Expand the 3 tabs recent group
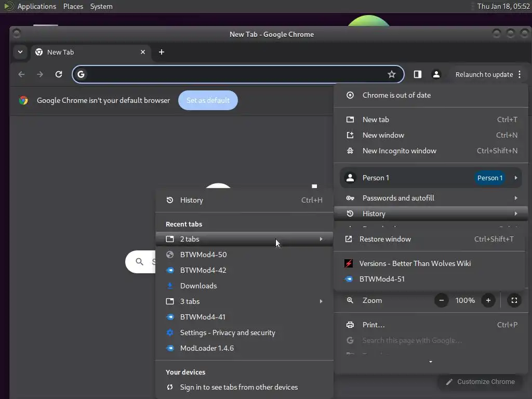Screen dimensions: 532x399 point(244,301)
